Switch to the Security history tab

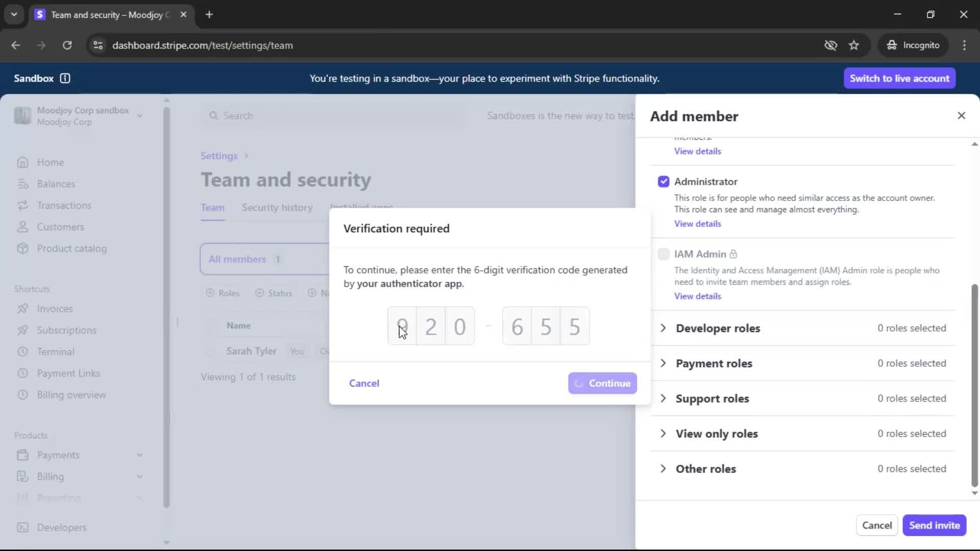click(x=277, y=208)
